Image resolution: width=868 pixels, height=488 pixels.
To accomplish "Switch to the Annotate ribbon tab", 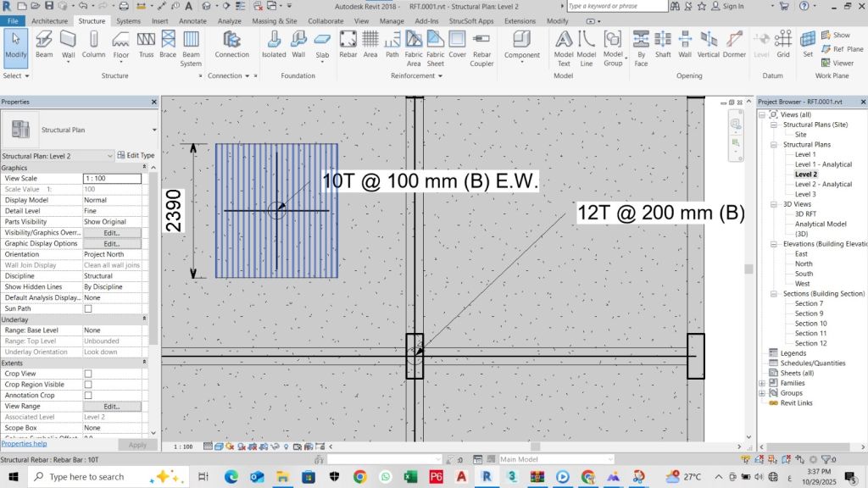I will [x=192, y=20].
